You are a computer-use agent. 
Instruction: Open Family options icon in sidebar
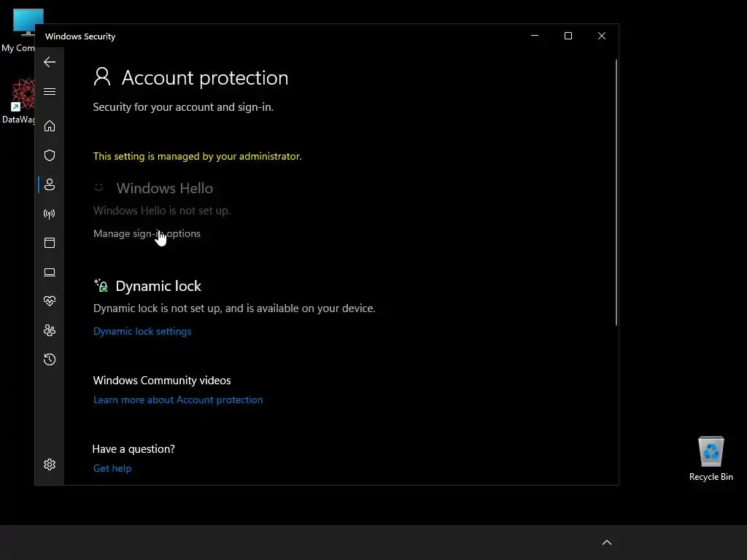click(x=50, y=330)
